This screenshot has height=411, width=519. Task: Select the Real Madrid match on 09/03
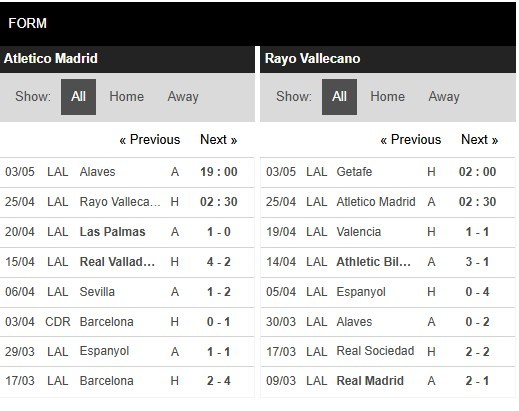(388, 381)
